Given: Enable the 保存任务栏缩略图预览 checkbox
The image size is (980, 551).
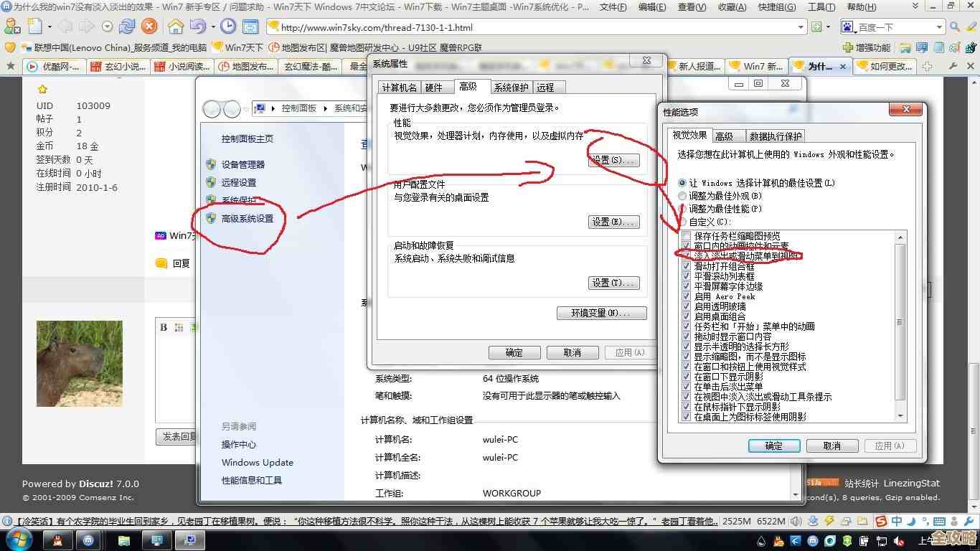Looking at the screenshot, I should pyautogui.click(x=687, y=235).
